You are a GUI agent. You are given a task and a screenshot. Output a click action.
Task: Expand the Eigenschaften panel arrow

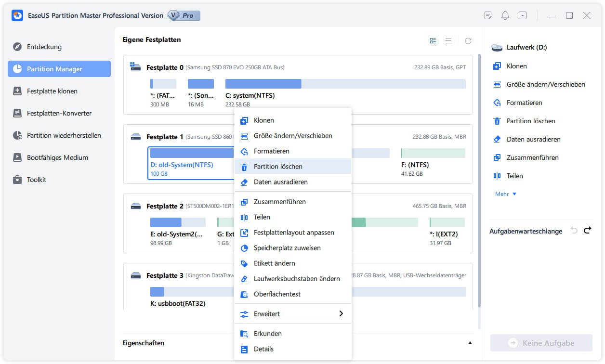[x=470, y=343]
